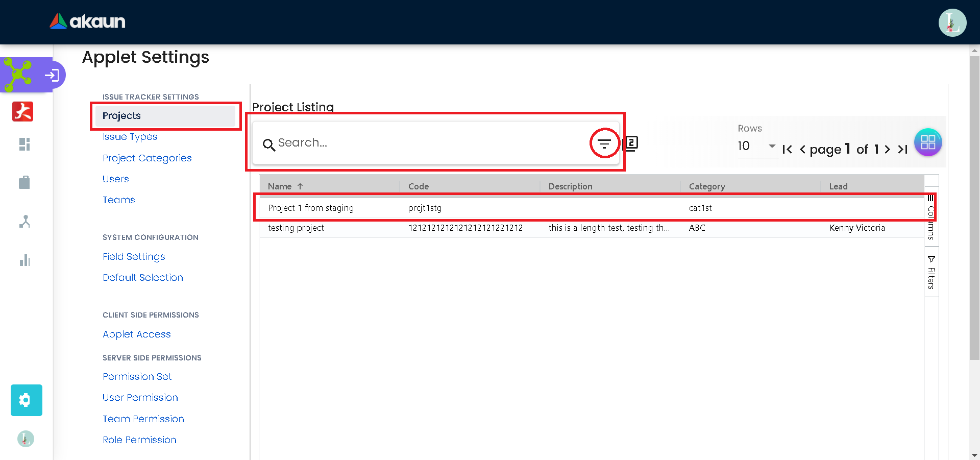980x460 pixels.
Task: Open Permission Set page
Action: click(137, 377)
